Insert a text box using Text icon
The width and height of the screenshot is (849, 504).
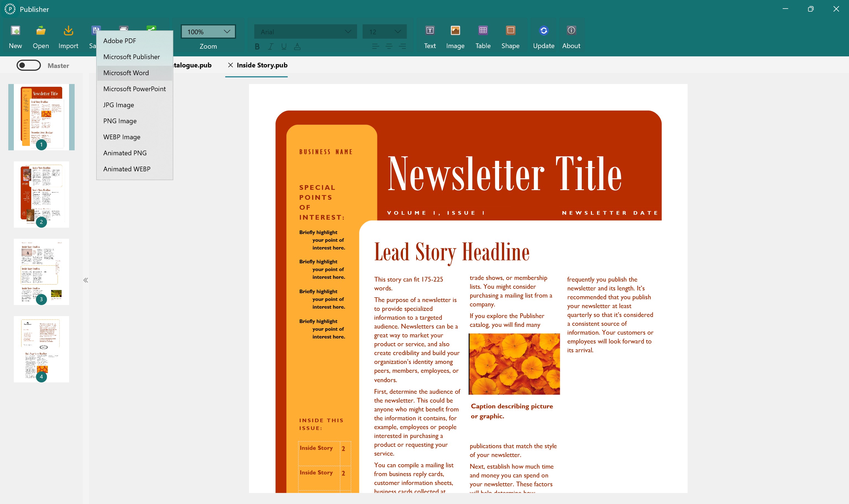click(429, 35)
